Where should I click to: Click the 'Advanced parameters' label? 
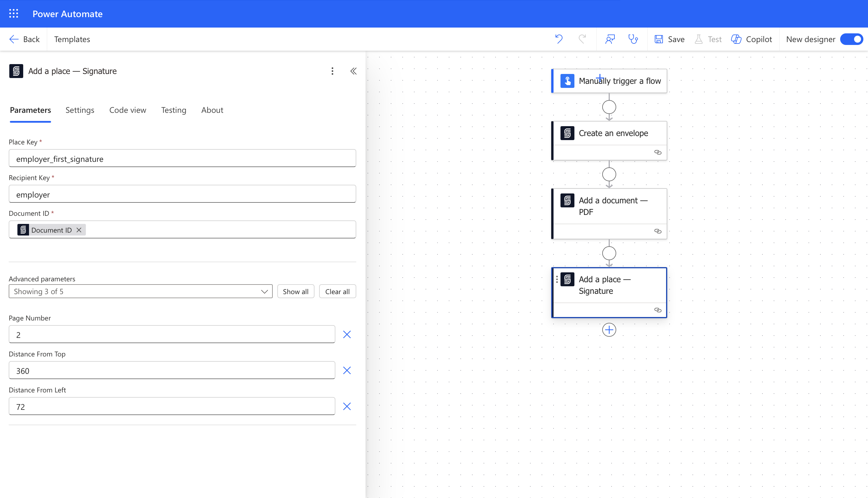coord(42,279)
